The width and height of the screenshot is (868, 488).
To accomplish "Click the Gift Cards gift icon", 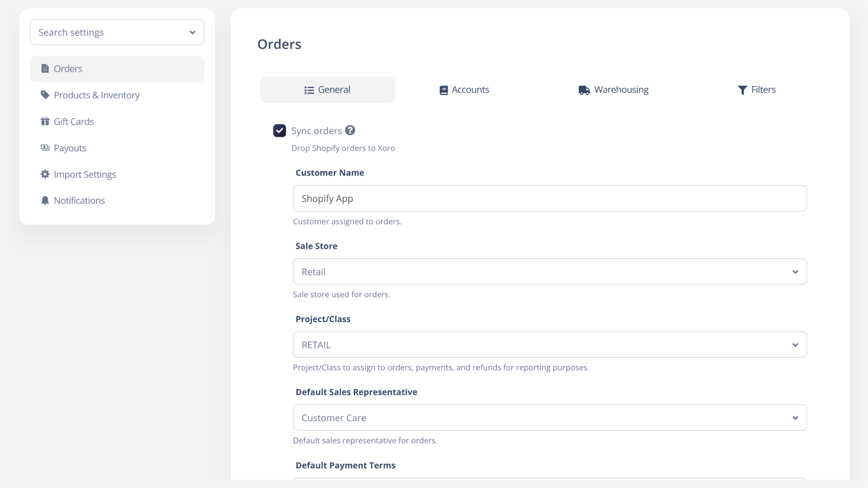I will pos(45,121).
